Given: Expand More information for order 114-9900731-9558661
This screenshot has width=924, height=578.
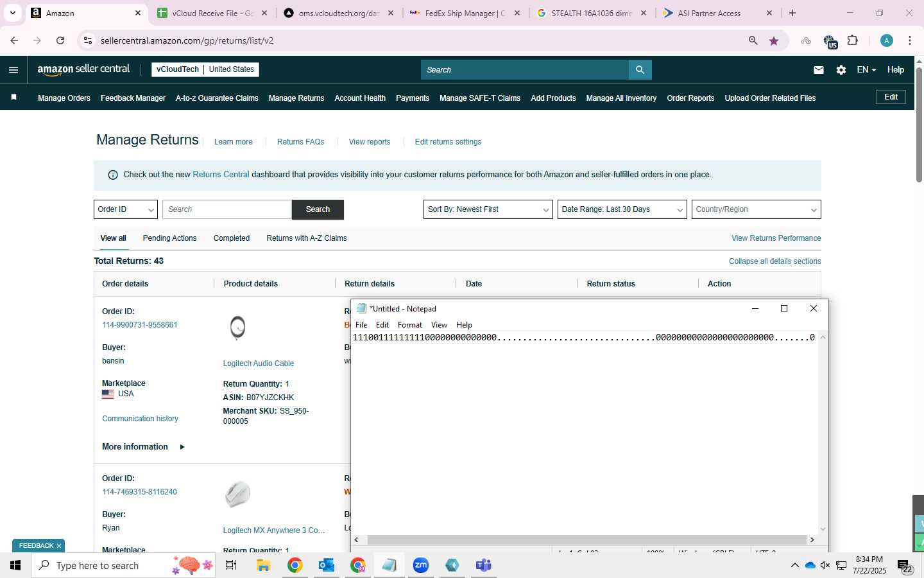Looking at the screenshot, I should [143, 447].
